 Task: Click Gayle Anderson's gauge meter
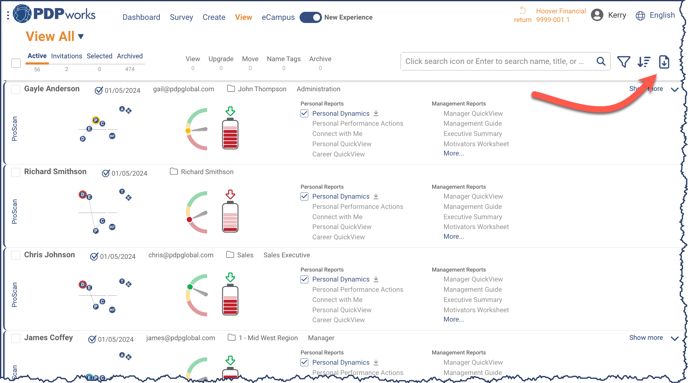click(x=197, y=129)
